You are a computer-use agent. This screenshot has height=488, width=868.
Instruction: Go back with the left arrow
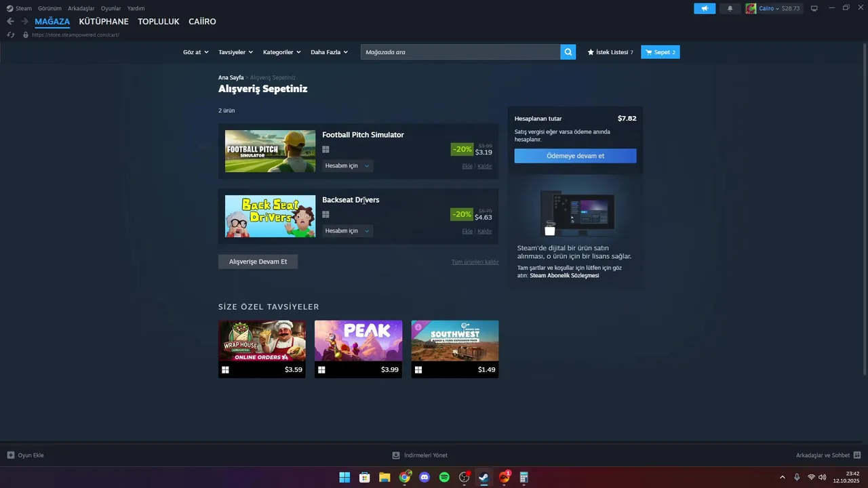(10, 22)
